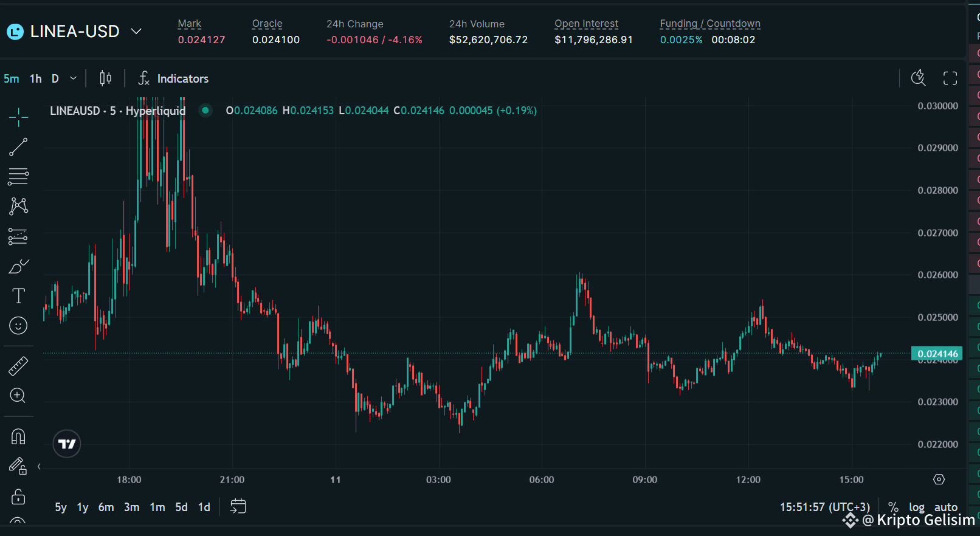Open the forecasting and measurement tools
This screenshot has width=980, height=536.
point(18,236)
